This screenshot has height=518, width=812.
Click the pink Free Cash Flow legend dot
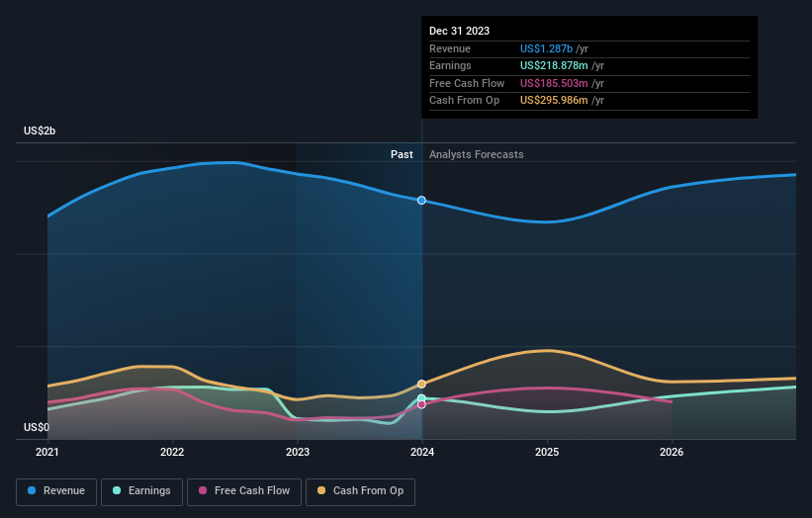point(203,490)
